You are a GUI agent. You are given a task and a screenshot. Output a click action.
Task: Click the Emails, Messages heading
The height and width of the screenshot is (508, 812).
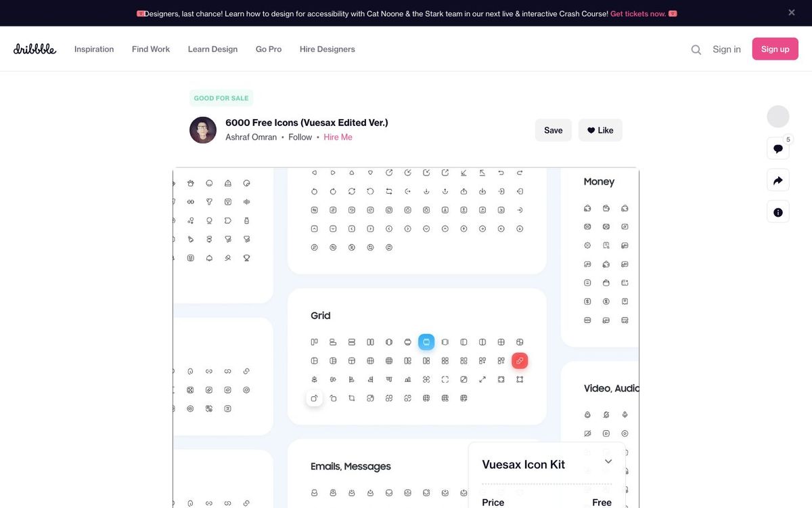[x=351, y=467]
